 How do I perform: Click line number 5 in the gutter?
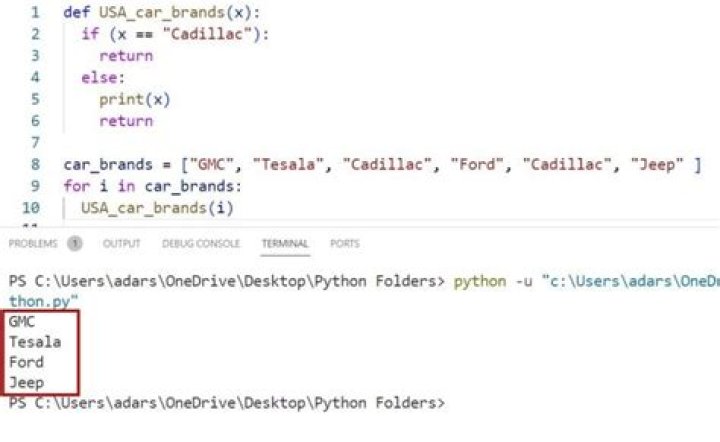tap(35, 99)
